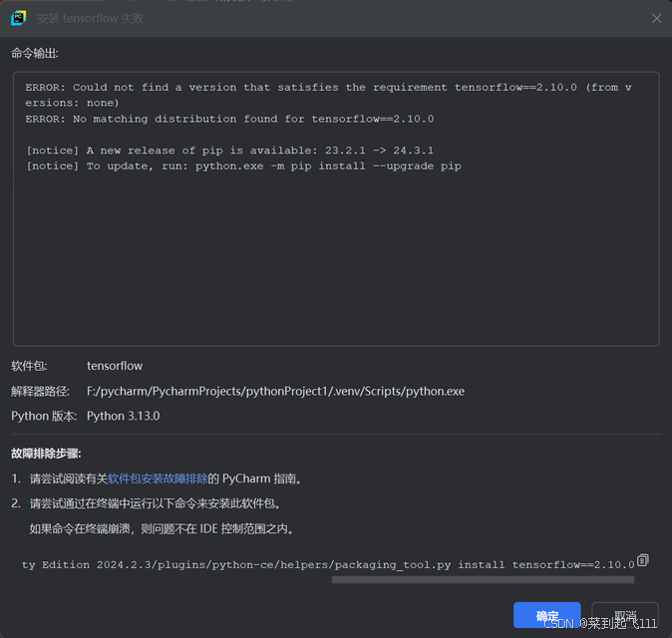
Task: Close the tensorflow install failure dialog
Action: 656,18
